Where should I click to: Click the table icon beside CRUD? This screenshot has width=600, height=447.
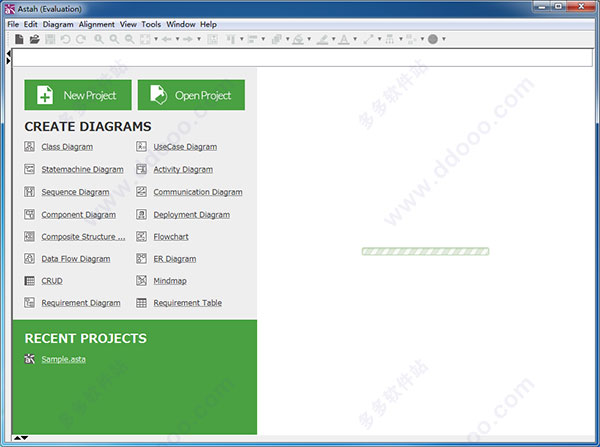click(29, 281)
